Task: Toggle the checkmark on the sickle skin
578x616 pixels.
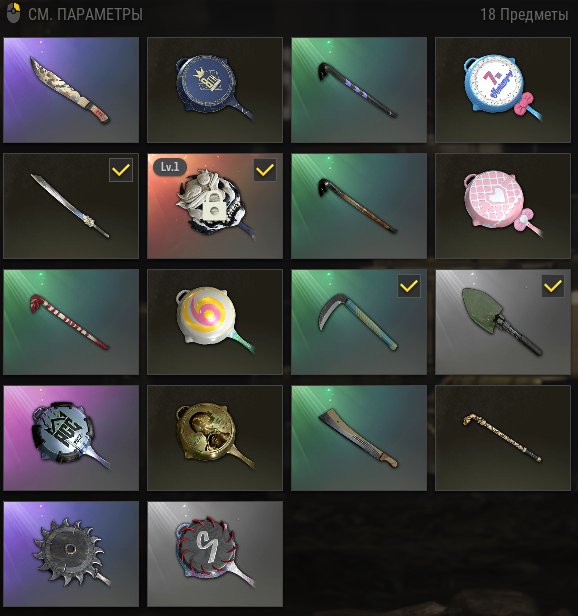Action: pos(409,286)
